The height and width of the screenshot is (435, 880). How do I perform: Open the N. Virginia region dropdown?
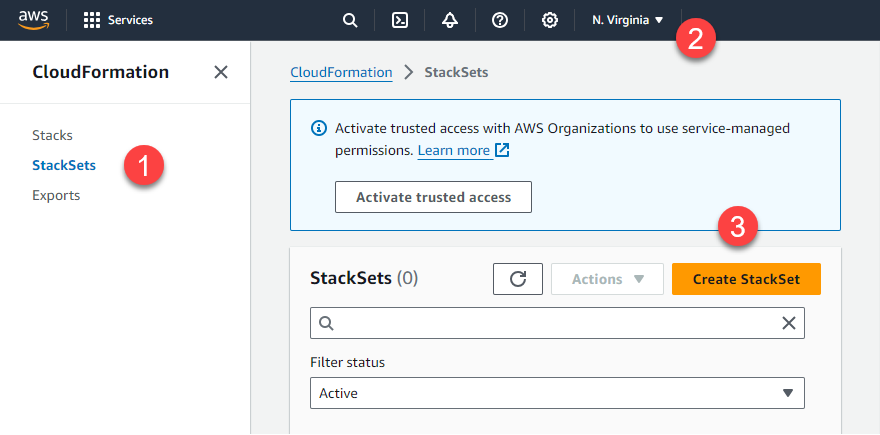[627, 20]
